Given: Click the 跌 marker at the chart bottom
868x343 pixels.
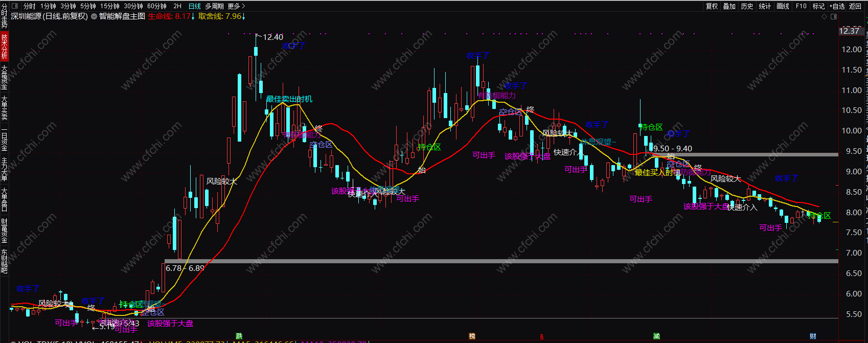Looking at the screenshot, I should [x=238, y=336].
